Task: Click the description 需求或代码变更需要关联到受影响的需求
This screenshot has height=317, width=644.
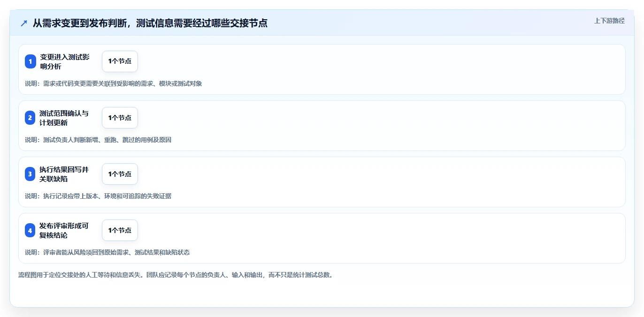Action: coord(113,83)
